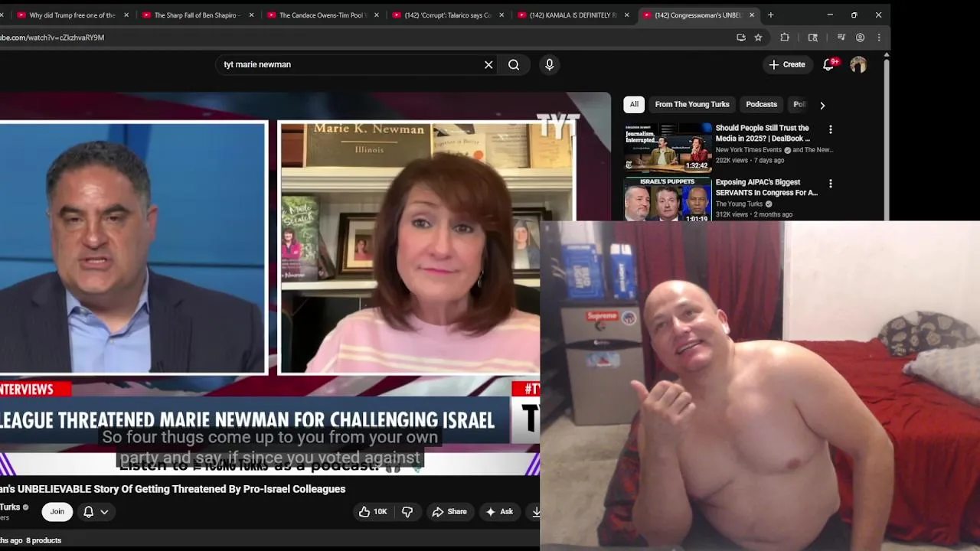This screenshot has height=551, width=980.
Task: Click the Share button
Action: (x=449, y=512)
